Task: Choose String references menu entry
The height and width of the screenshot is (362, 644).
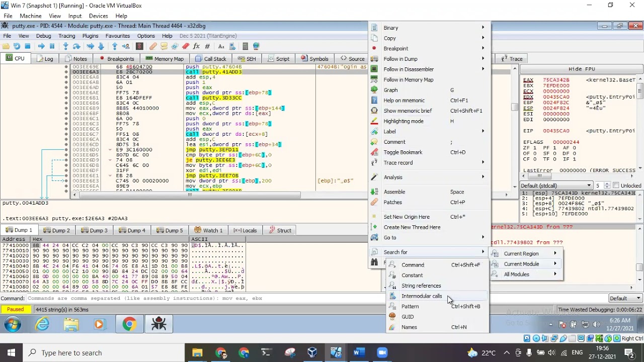Action: click(437, 286)
